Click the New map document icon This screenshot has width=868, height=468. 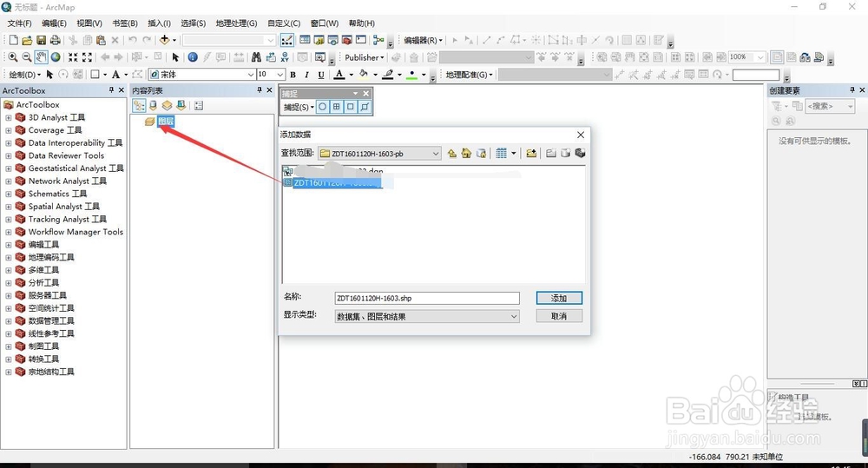(x=13, y=40)
